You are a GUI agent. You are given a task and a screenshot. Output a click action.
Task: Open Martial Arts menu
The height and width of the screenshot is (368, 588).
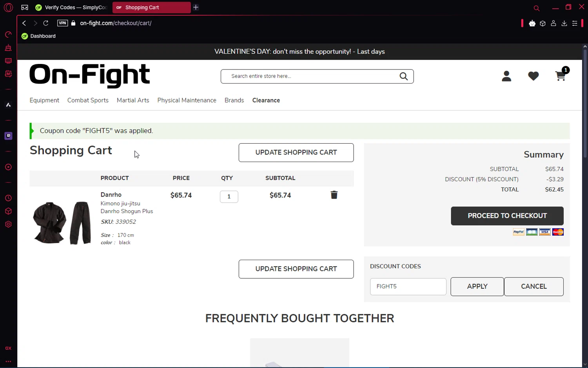[133, 100]
